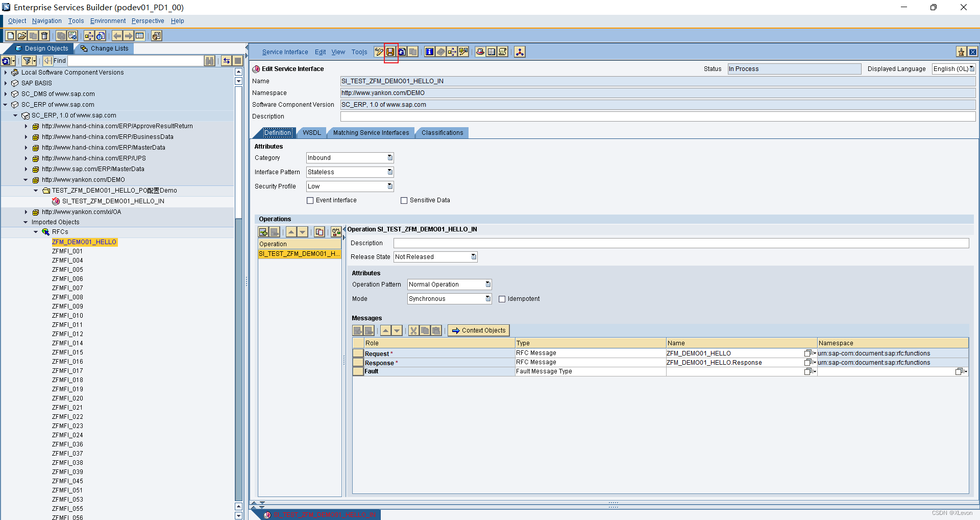Select the ZFM_DEMO01_HELLO RFC in the tree
This screenshot has height=520, width=980.
[x=84, y=242]
